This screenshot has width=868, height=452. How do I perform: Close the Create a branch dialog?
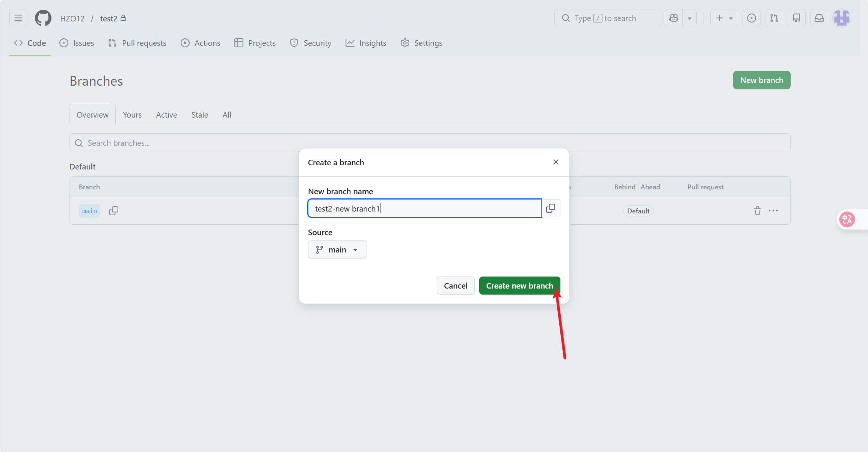tap(556, 162)
